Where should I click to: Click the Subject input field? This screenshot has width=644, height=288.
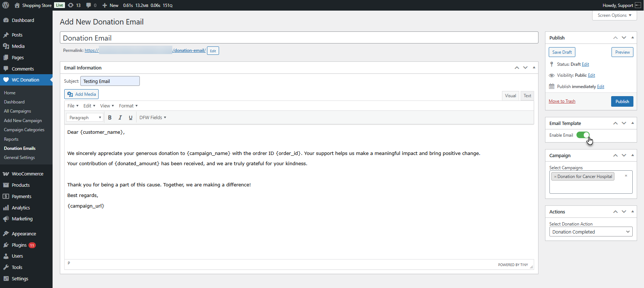pyautogui.click(x=110, y=81)
